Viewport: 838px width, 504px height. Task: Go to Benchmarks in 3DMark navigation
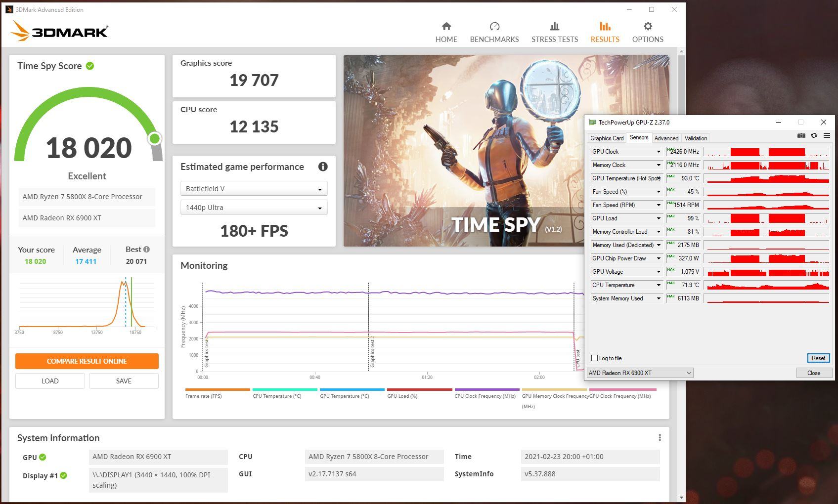(494, 32)
